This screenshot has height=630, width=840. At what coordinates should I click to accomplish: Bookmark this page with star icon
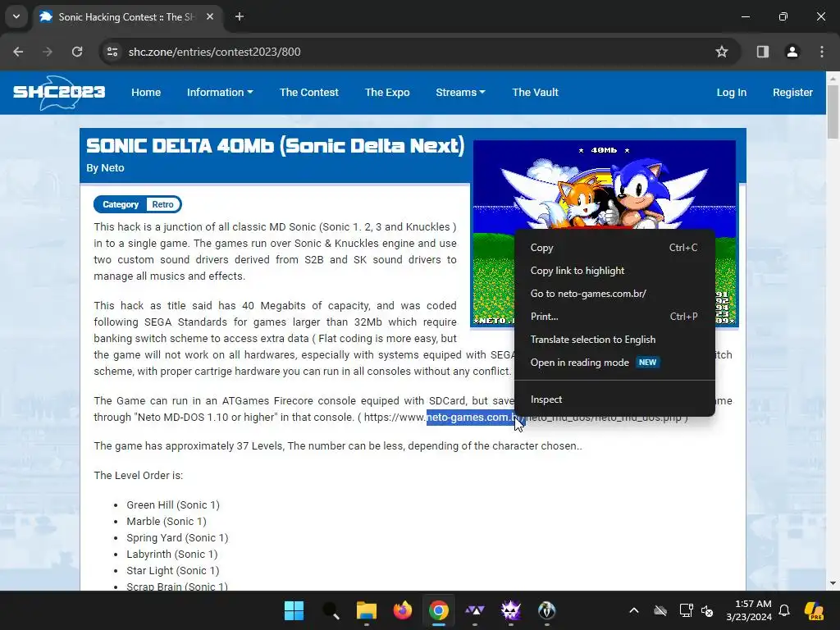[722, 52]
